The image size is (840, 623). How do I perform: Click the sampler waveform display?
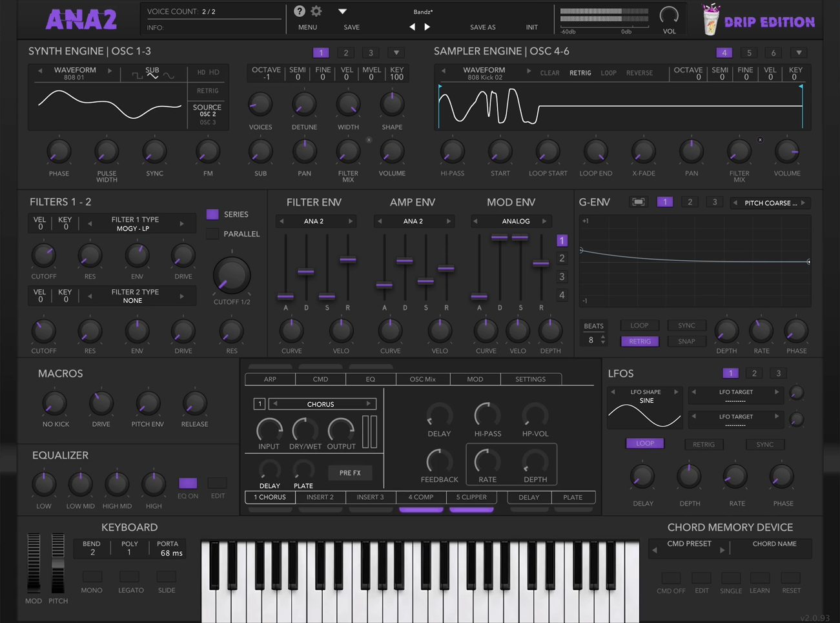pyautogui.click(x=620, y=106)
